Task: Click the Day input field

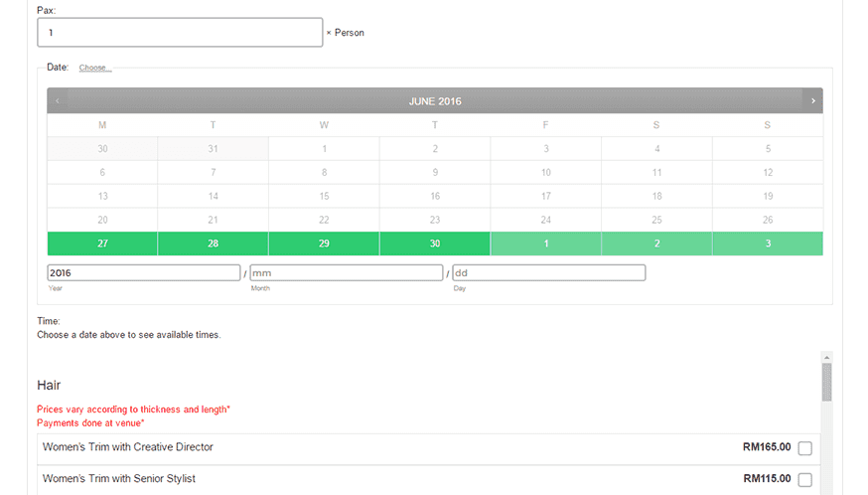Action: pos(548,272)
